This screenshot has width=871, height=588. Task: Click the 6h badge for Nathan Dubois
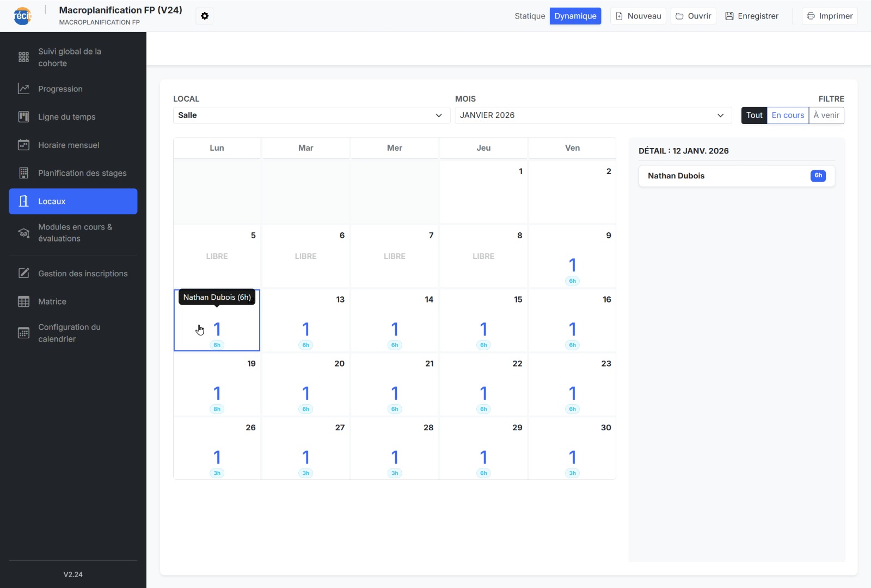click(818, 176)
